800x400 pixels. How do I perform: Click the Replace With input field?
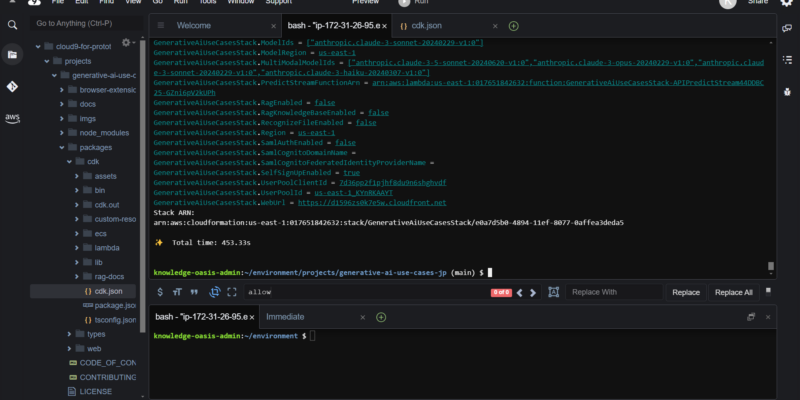tap(613, 292)
